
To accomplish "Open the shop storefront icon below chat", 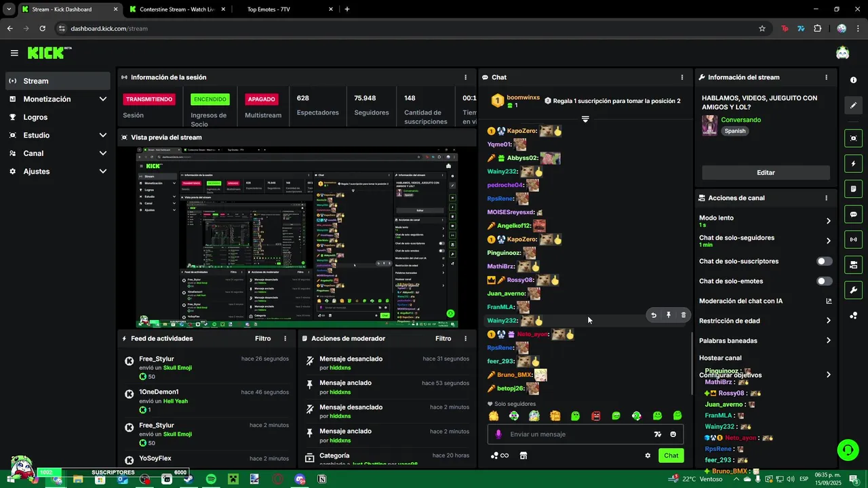I will click(x=524, y=455).
